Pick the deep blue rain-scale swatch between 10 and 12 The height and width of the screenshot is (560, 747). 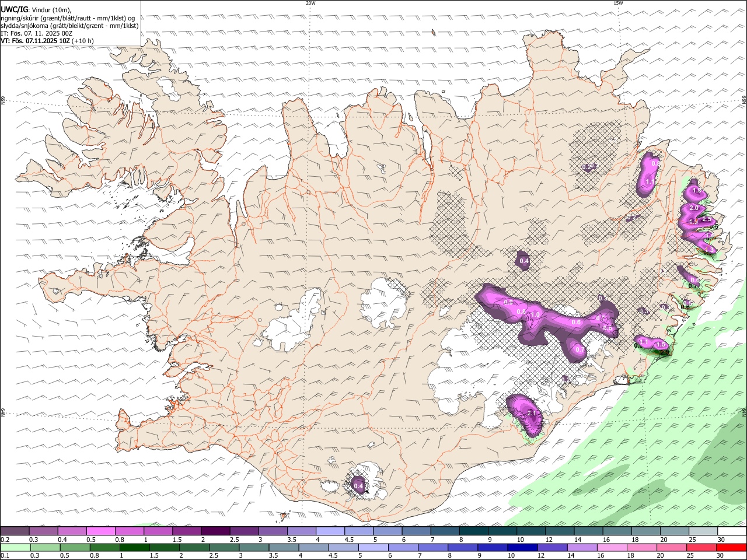point(522,548)
